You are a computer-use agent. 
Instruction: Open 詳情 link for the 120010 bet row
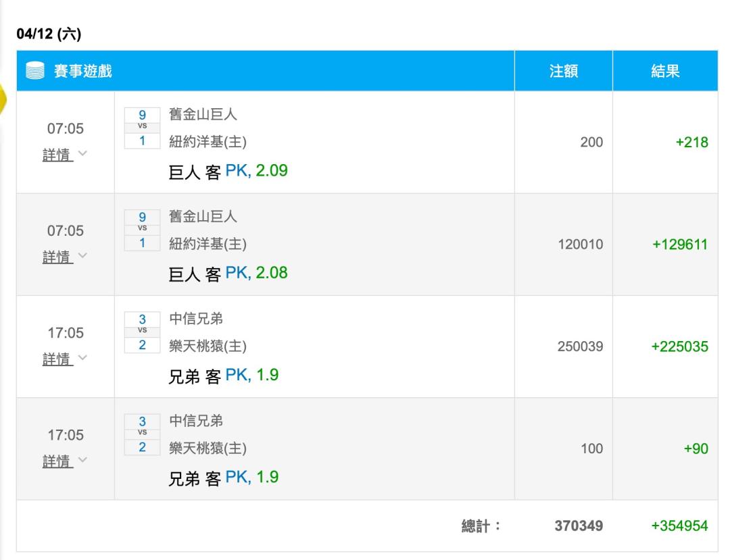(x=57, y=257)
